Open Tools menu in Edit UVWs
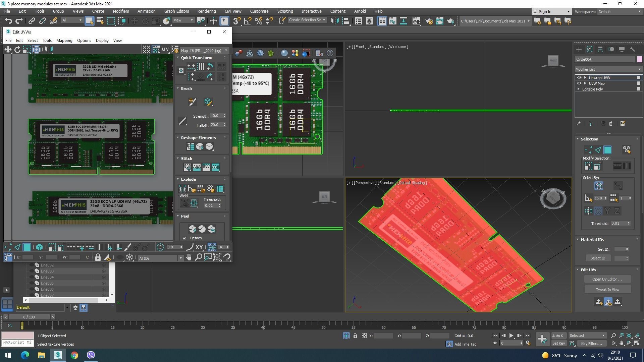The height and width of the screenshot is (362, 644). pyautogui.click(x=47, y=41)
